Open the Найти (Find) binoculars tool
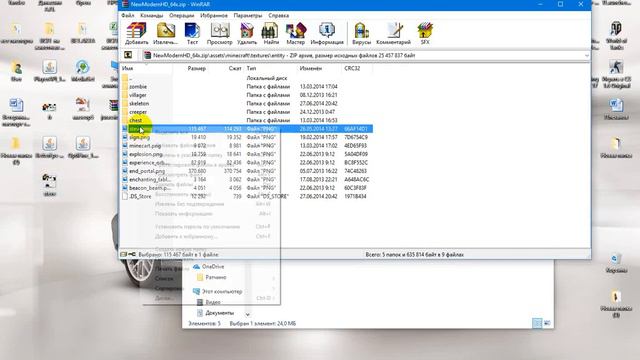 point(271,33)
